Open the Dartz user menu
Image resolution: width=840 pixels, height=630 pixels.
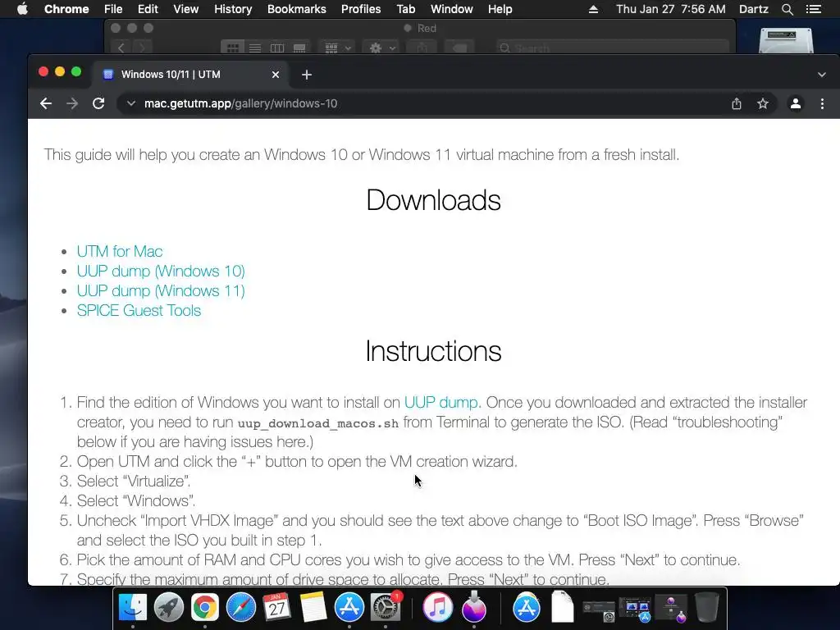[754, 9]
